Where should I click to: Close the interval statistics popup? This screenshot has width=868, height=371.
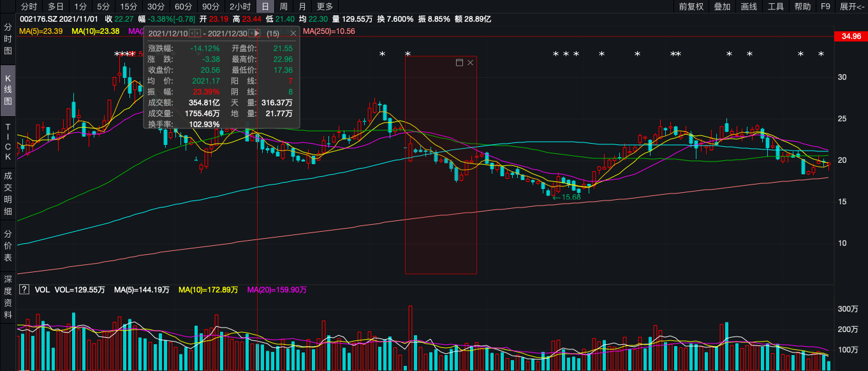point(293,33)
